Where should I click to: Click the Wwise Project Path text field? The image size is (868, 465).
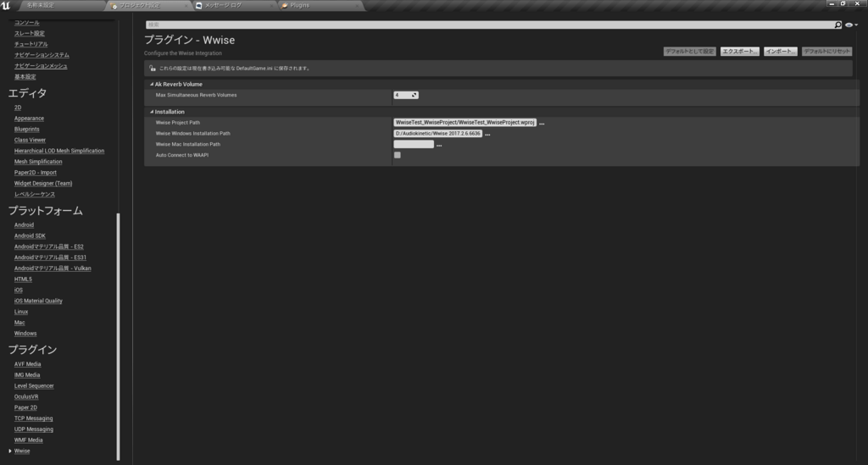pyautogui.click(x=465, y=123)
